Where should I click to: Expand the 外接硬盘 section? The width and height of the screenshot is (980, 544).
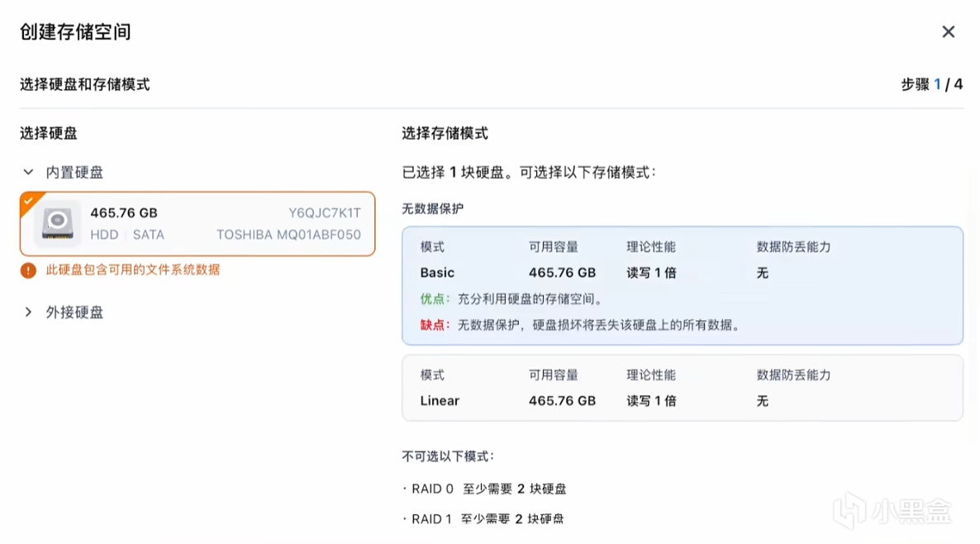(28, 313)
